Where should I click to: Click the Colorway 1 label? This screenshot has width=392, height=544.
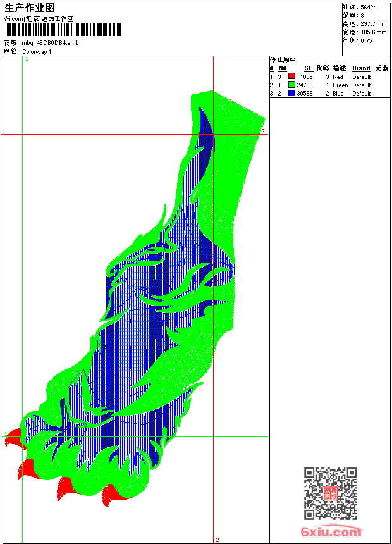[37, 52]
